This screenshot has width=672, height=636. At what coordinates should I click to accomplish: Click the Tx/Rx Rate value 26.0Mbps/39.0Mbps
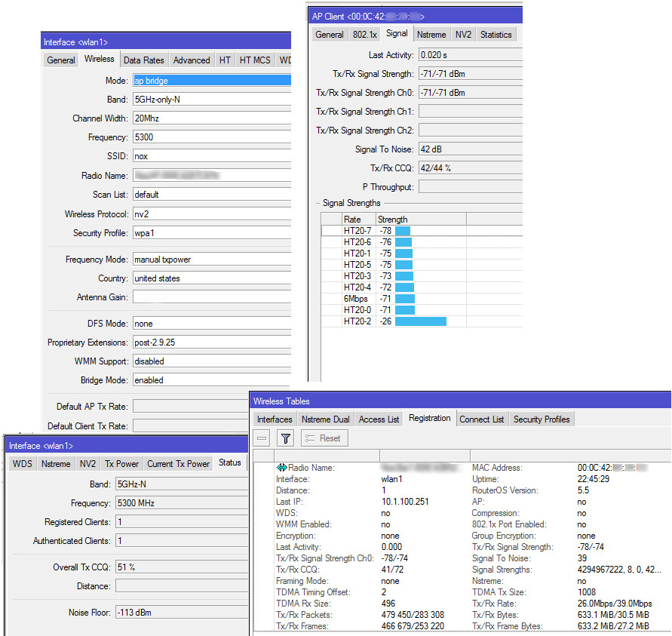615,604
